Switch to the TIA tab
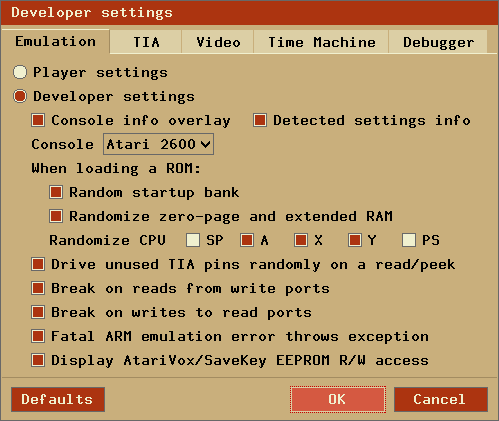The height and width of the screenshot is (421, 499). coord(146,42)
